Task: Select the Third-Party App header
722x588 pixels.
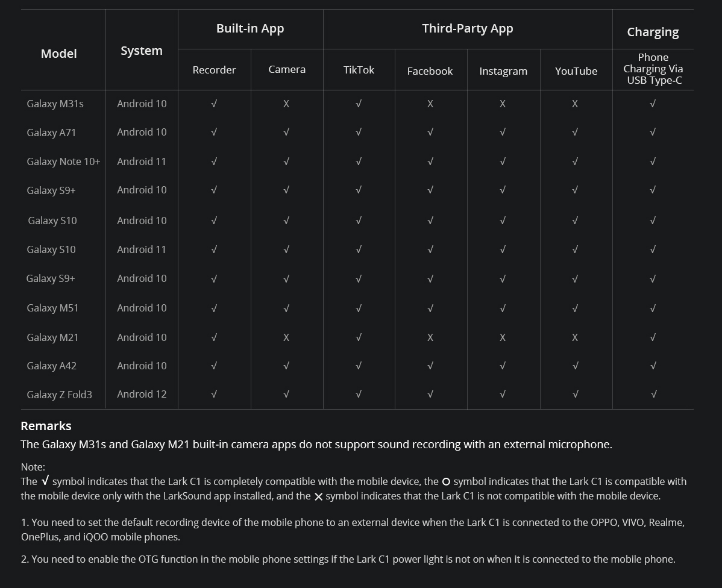Action: point(468,28)
